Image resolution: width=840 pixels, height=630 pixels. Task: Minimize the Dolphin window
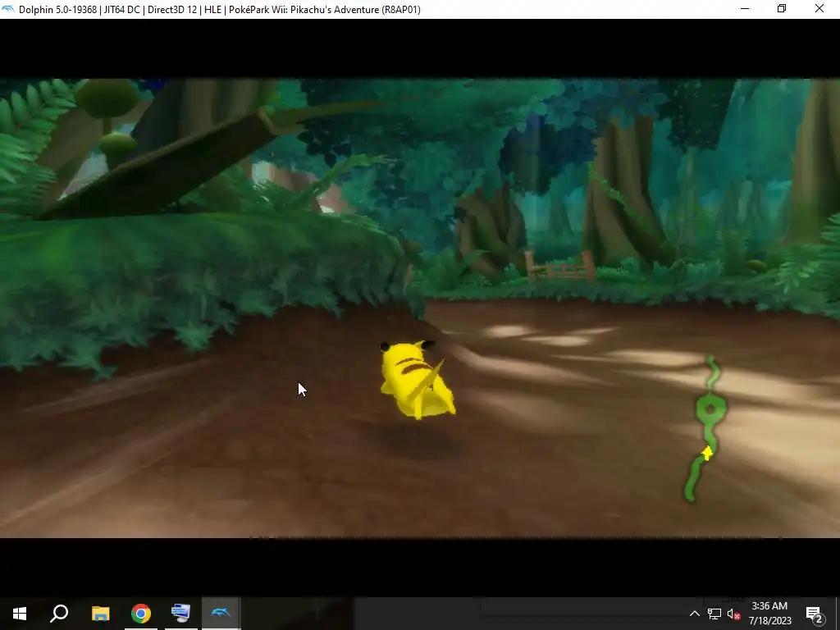[x=745, y=9]
